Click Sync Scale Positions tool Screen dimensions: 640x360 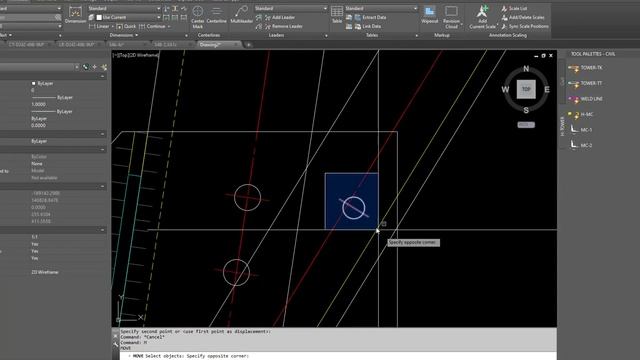click(x=524, y=26)
